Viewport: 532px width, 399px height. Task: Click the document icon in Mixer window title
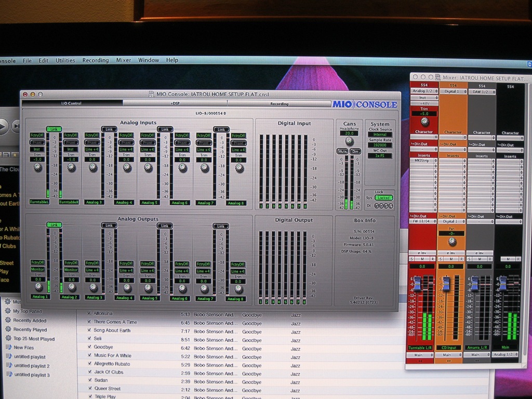tap(437, 77)
